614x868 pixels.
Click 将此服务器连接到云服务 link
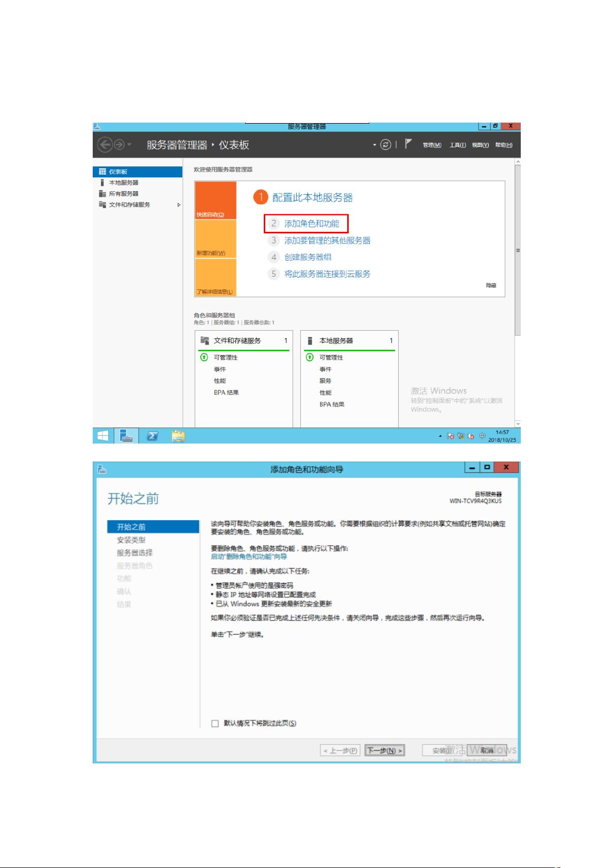tap(327, 274)
